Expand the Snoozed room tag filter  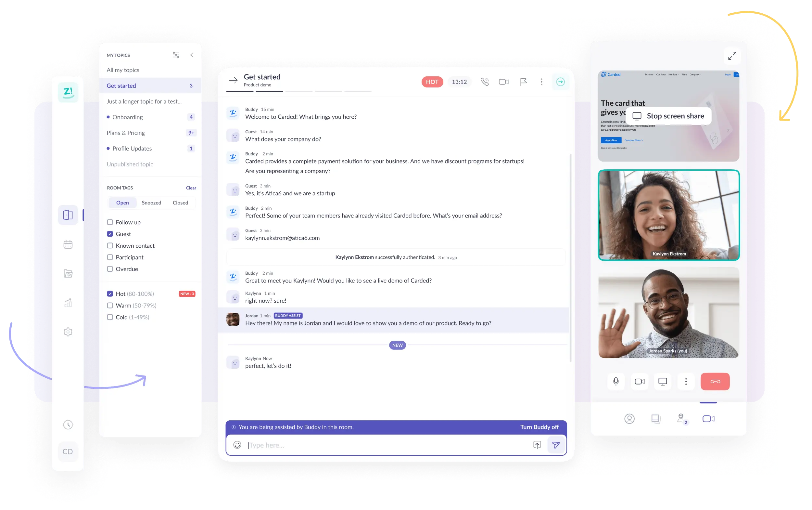[x=151, y=202]
